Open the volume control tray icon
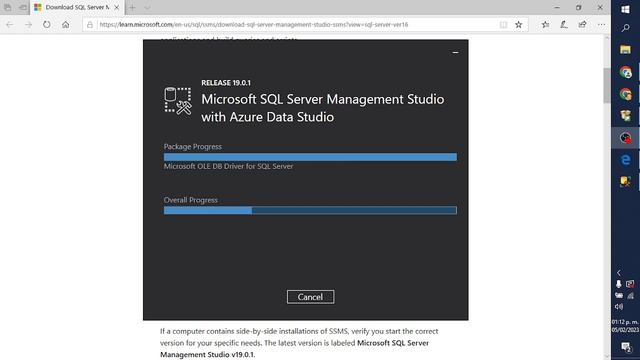Viewport: 640px width, 360px height. click(x=619, y=307)
